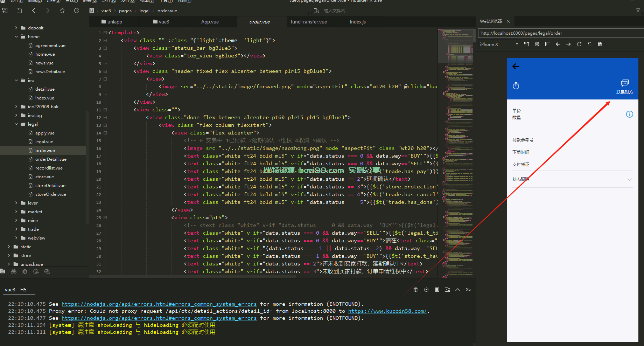Expand the deposit folder
This screenshot has width=644, height=346.
pos(16,28)
